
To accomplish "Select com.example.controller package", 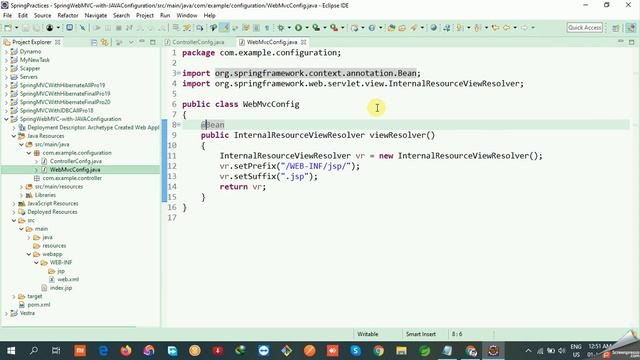I will pyautogui.click(x=72, y=178).
